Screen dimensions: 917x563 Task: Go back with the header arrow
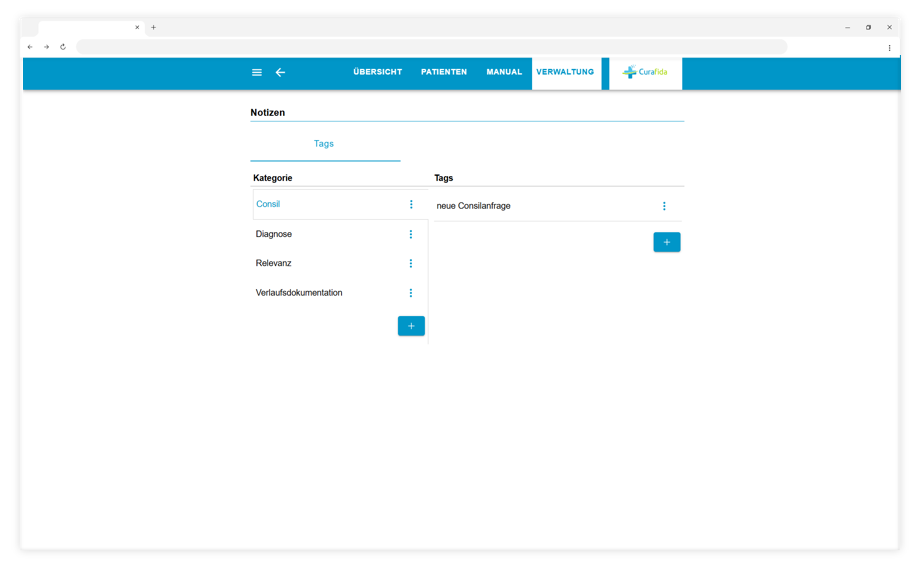pos(280,72)
